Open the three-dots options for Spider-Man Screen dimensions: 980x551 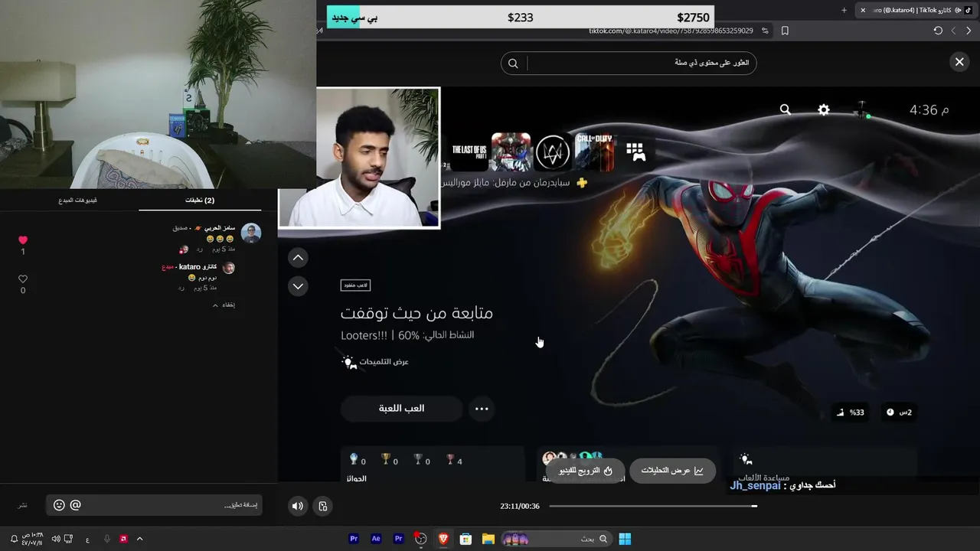(x=482, y=409)
